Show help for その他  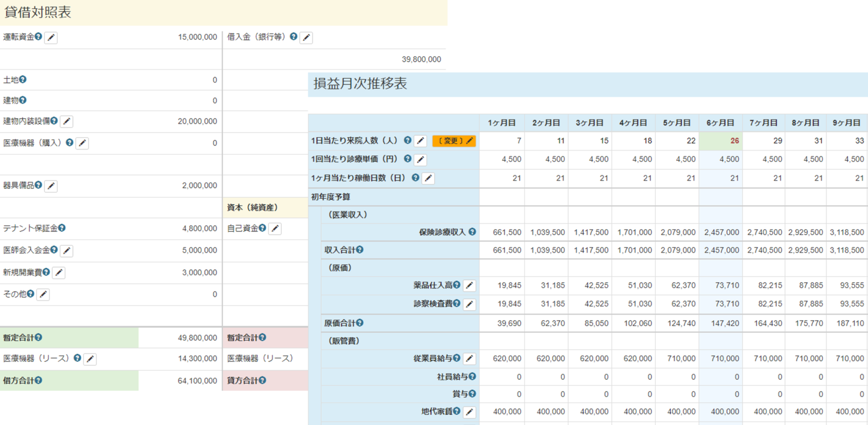tap(31, 293)
